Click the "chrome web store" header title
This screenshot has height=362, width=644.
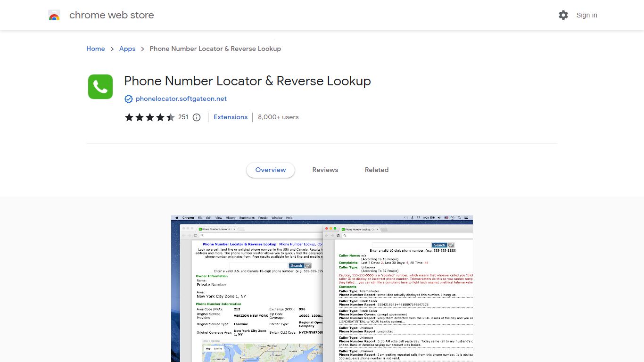pos(112,15)
